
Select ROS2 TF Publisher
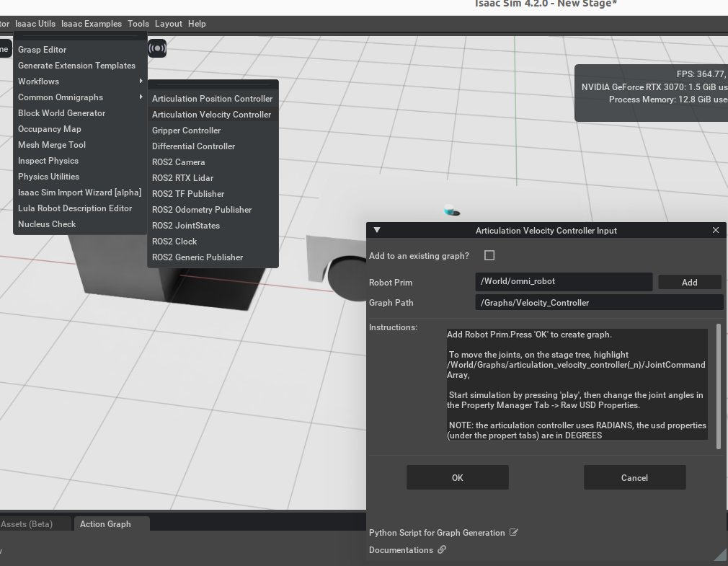pos(213,194)
